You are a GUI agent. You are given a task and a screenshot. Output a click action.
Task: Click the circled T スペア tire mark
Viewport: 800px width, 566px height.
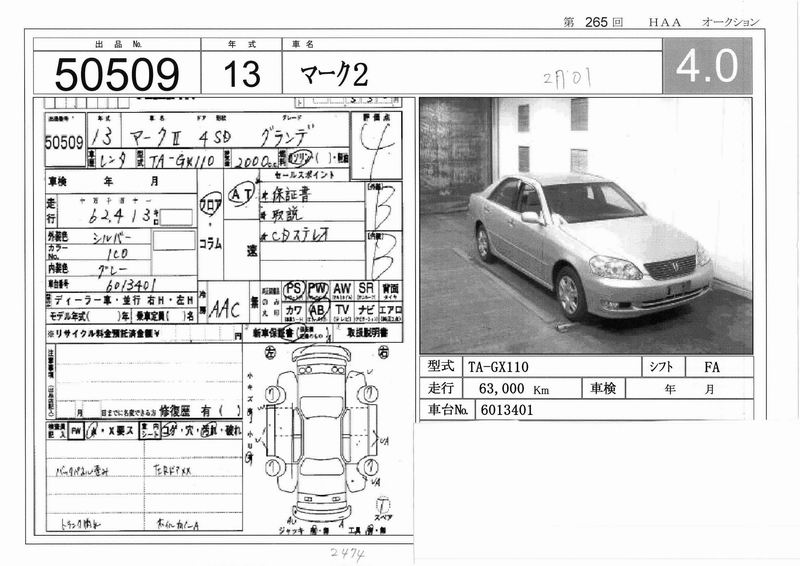tap(383, 505)
